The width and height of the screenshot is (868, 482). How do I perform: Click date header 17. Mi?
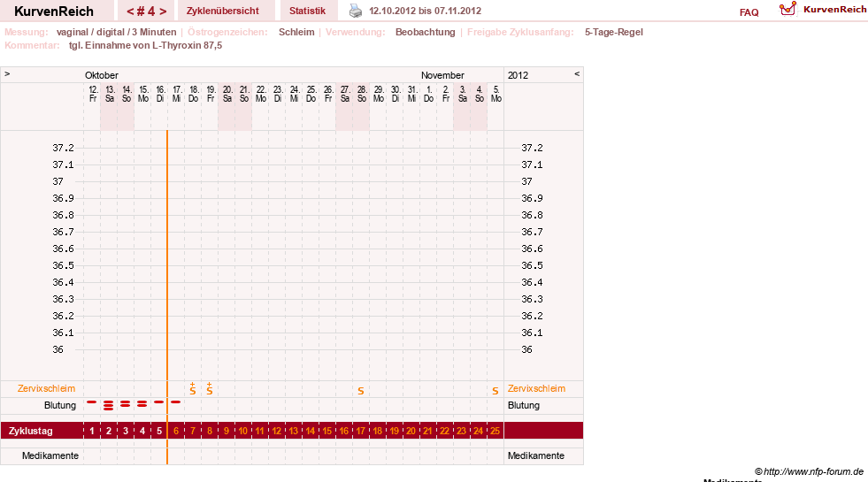tap(177, 94)
